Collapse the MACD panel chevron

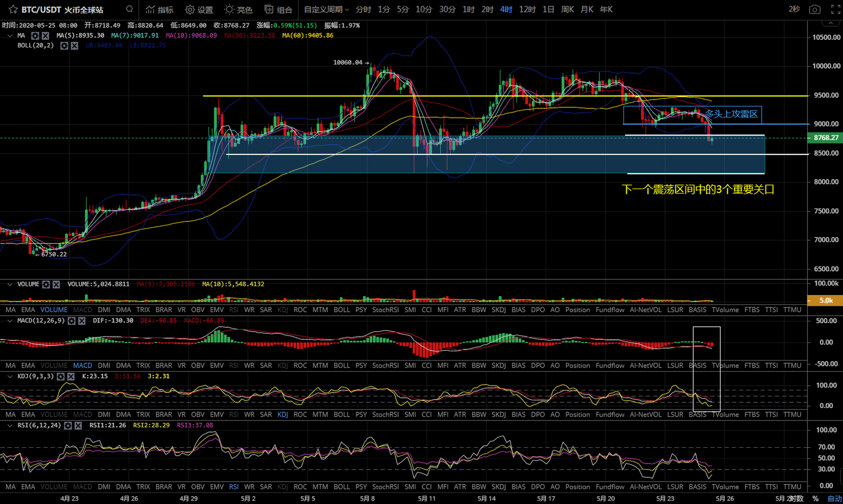(10, 321)
